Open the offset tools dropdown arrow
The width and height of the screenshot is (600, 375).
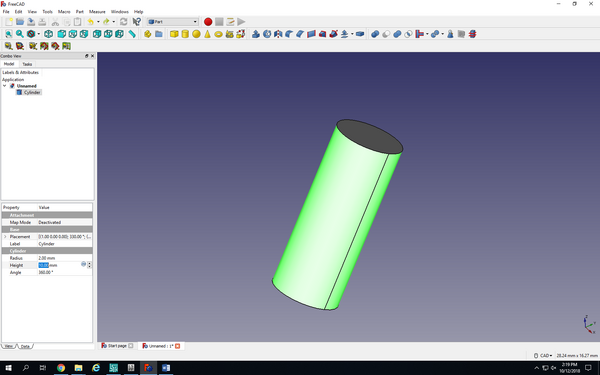[352, 34]
